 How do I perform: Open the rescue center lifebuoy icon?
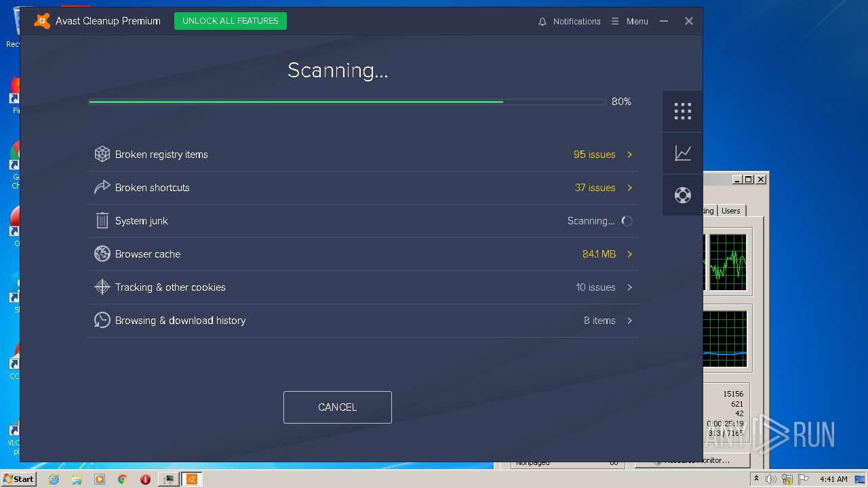(683, 195)
